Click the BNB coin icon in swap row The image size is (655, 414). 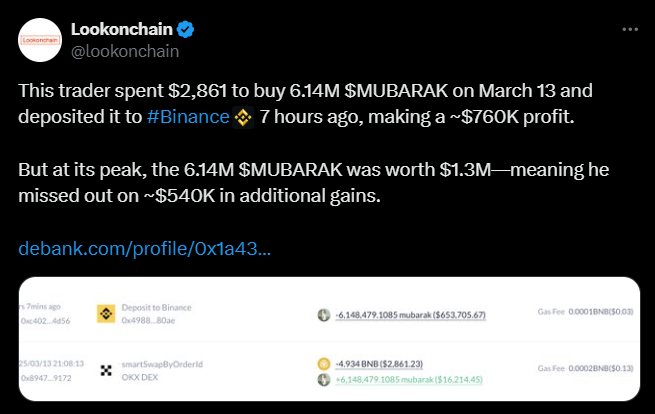[324, 363]
